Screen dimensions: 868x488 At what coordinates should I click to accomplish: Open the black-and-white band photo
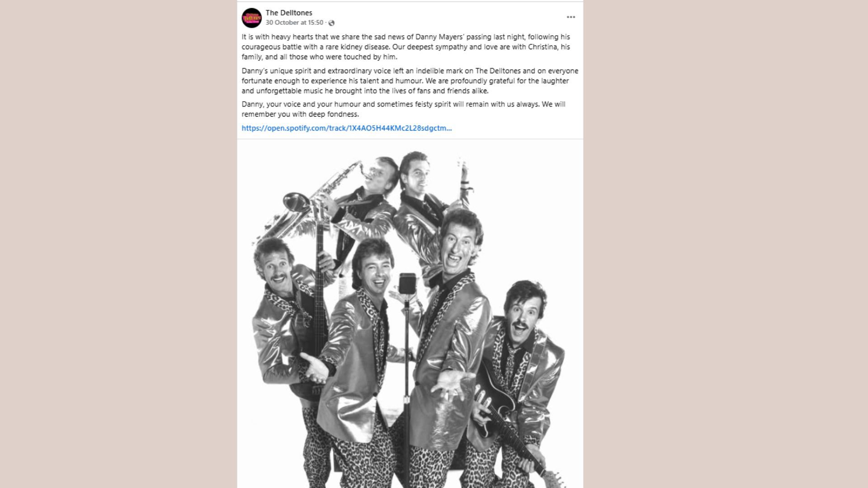coord(410,314)
